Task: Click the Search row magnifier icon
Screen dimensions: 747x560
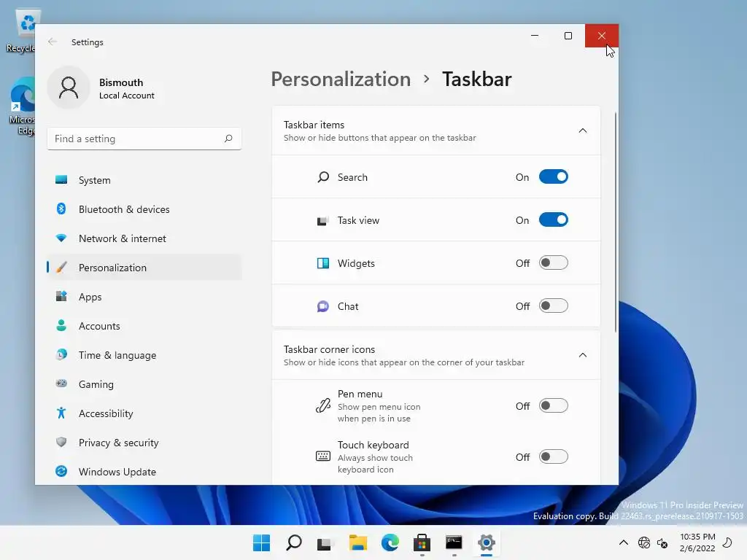Action: [x=323, y=177]
